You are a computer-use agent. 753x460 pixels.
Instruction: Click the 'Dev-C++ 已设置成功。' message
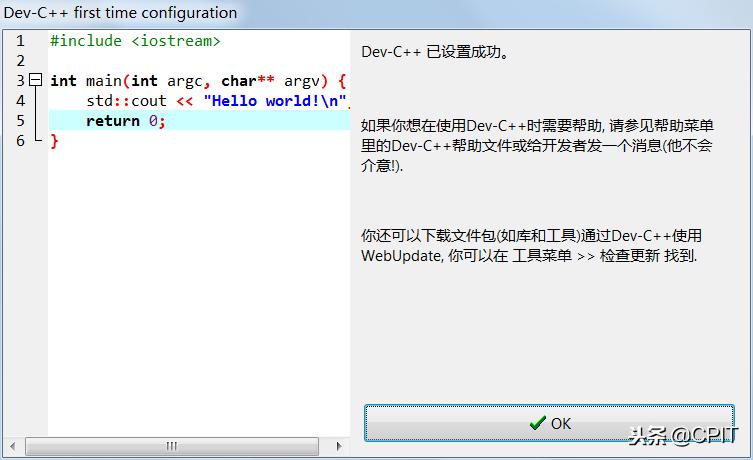(x=435, y=52)
